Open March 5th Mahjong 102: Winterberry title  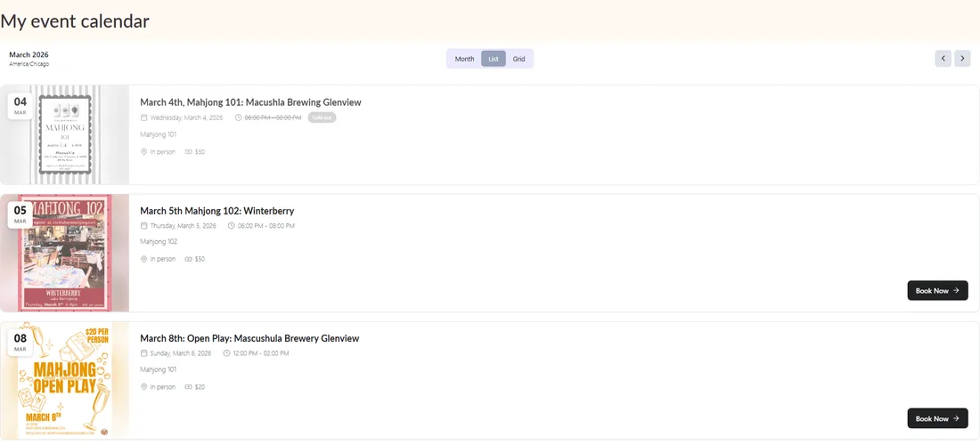pos(216,211)
